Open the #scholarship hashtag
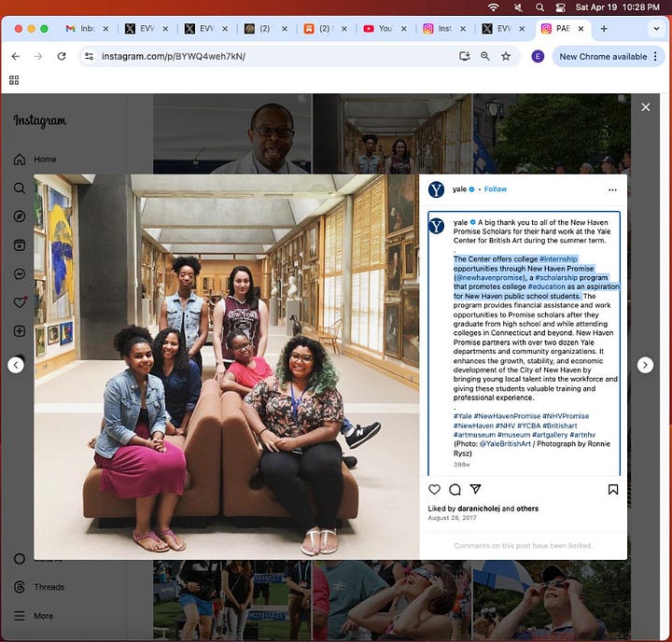This screenshot has height=642, width=672. click(x=556, y=277)
